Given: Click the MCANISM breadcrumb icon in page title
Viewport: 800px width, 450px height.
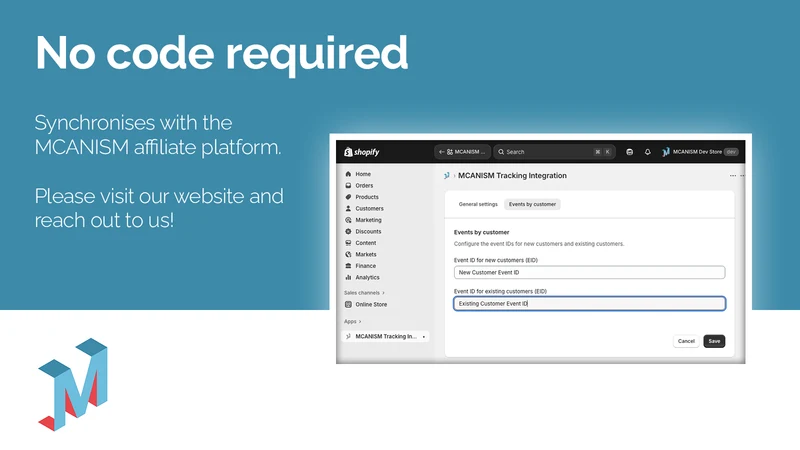Looking at the screenshot, I should coord(447,176).
